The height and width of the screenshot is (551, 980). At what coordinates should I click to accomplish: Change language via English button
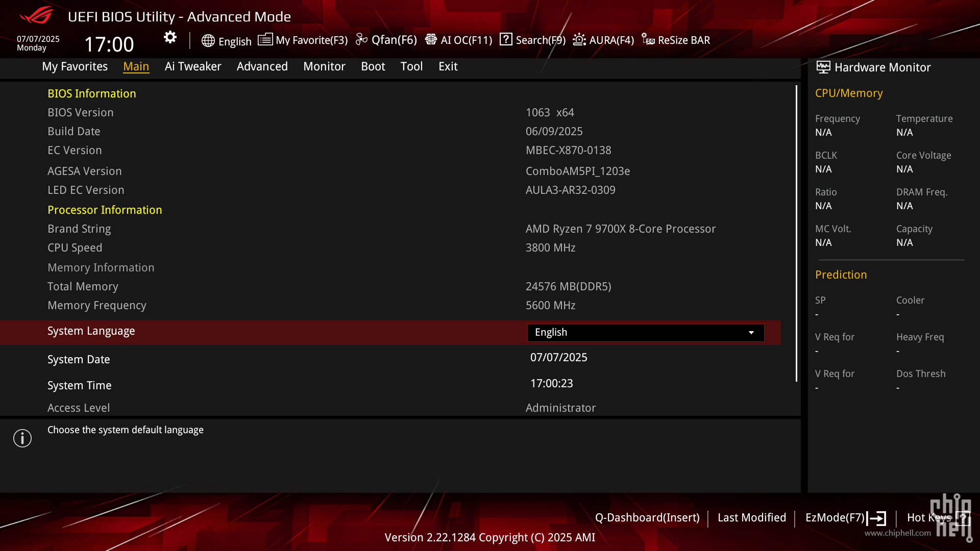click(227, 41)
